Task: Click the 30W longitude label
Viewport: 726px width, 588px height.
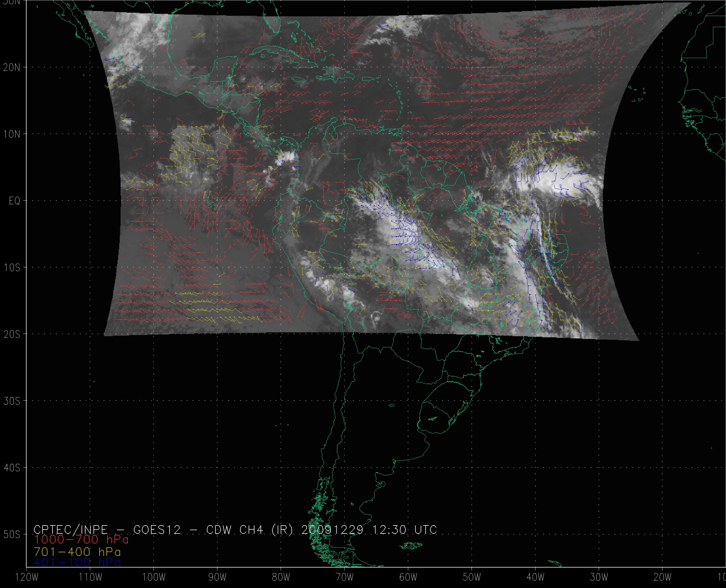Action: 599,577
